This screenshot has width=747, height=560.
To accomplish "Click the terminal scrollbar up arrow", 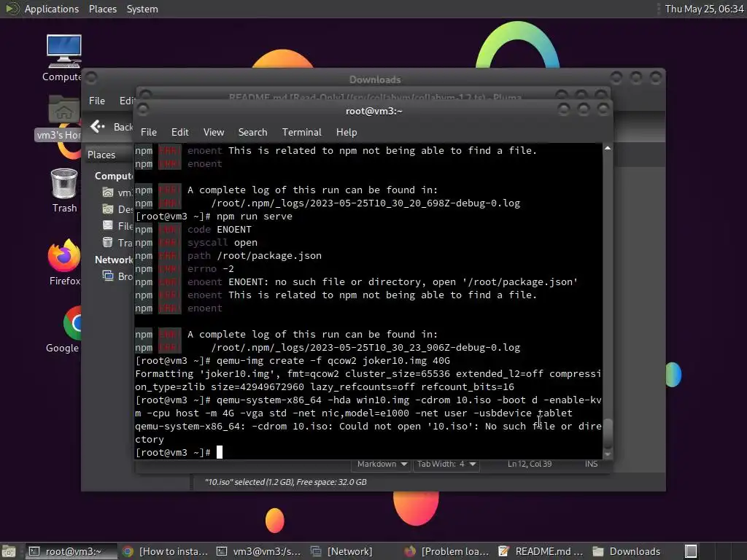I will [x=608, y=148].
